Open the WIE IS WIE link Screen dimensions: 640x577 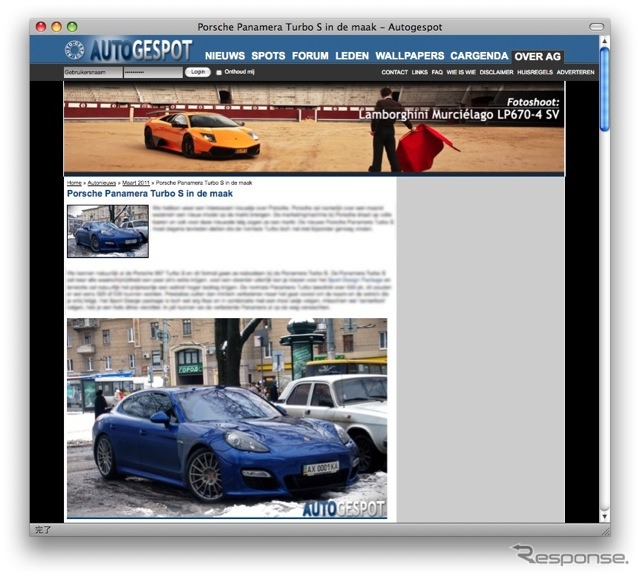point(461,72)
